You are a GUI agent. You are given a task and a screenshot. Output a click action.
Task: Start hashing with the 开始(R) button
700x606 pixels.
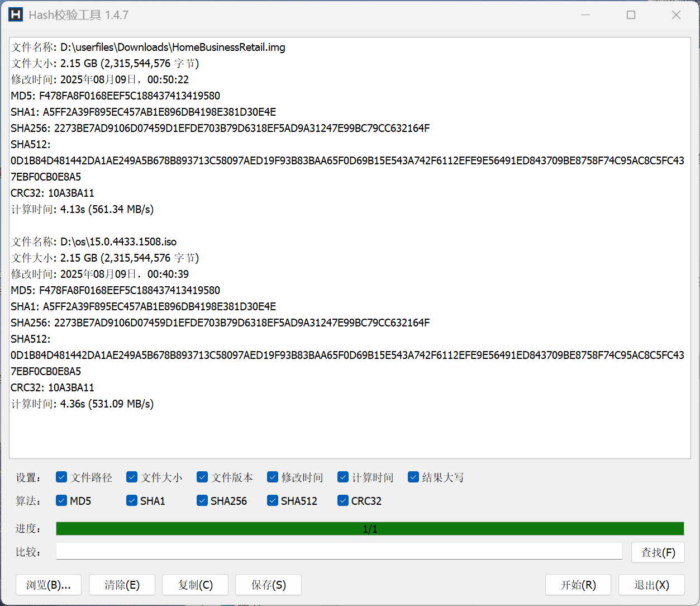tap(578, 585)
